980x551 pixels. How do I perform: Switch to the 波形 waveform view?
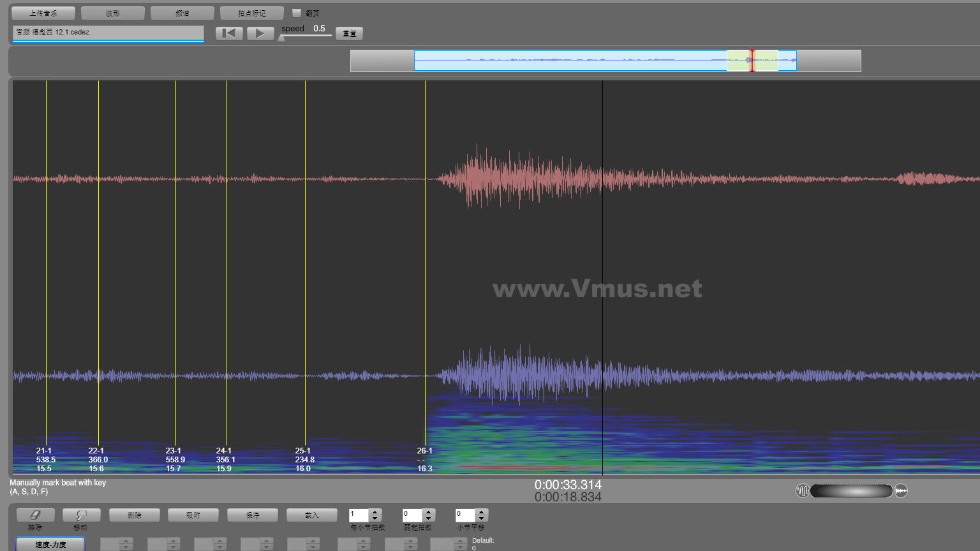113,13
